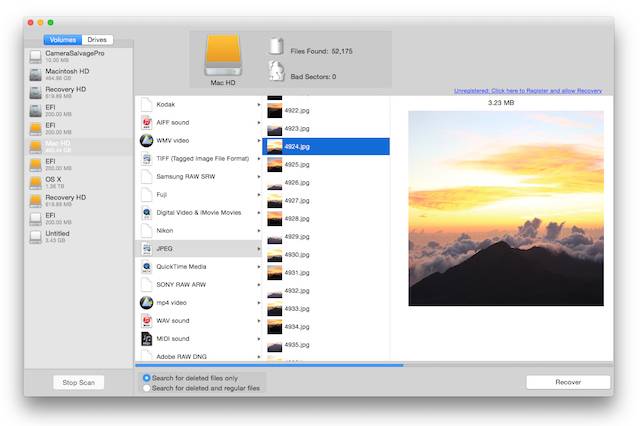
Task: Select file 4925.jpg
Action: click(x=326, y=164)
